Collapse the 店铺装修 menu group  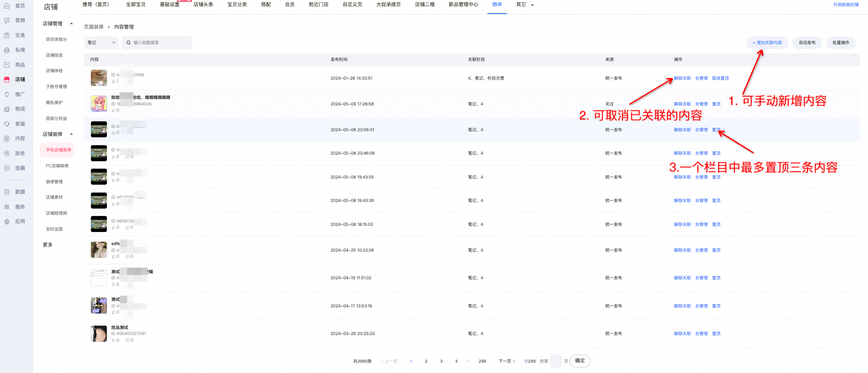point(71,134)
